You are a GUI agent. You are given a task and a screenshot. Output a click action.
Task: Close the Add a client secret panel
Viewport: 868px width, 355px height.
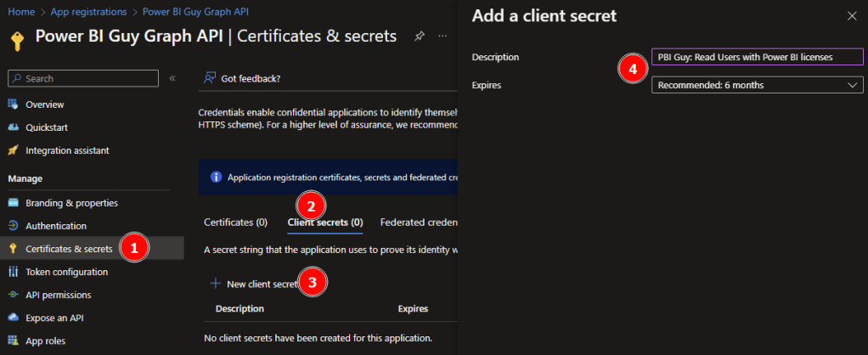(852, 15)
